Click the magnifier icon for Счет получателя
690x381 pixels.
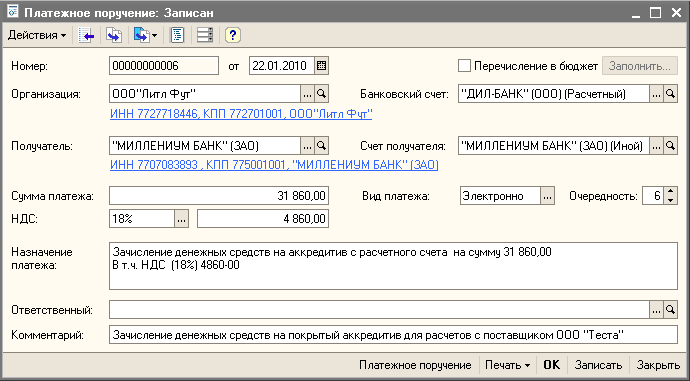670,146
